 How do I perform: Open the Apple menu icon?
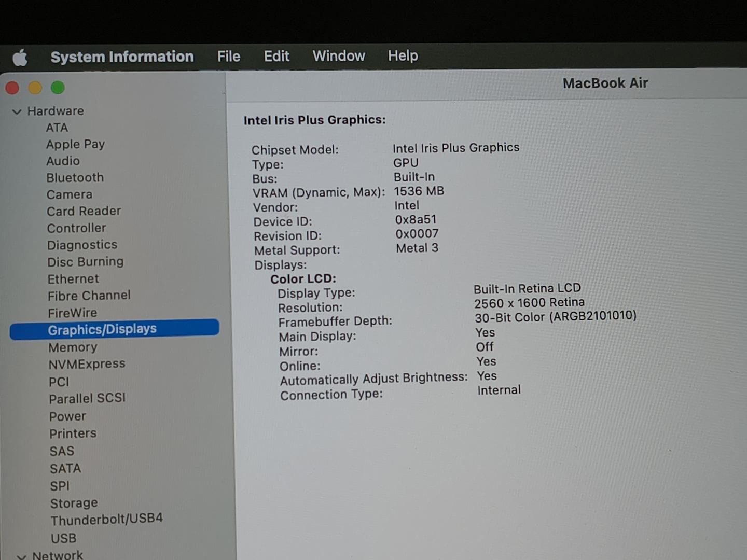20,58
